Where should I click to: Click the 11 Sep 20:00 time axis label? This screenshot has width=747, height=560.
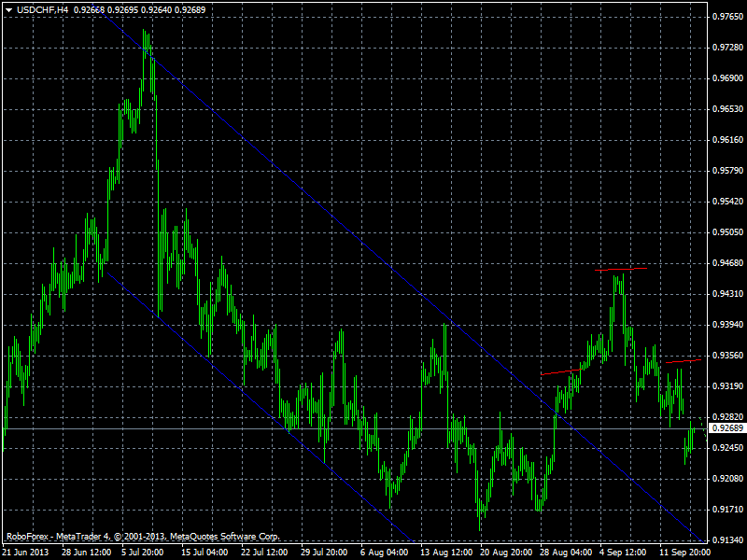(684, 553)
